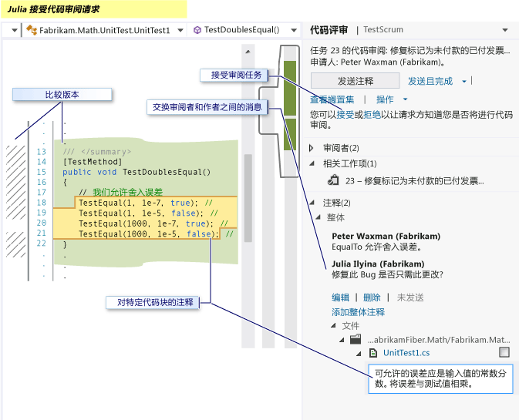
Task: Open the leftmost project dropdown arrow
Action: tap(14, 30)
